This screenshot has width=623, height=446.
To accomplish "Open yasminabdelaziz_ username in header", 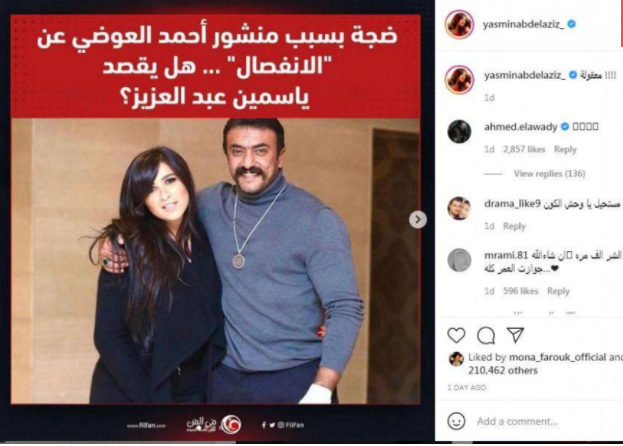I will (523, 24).
